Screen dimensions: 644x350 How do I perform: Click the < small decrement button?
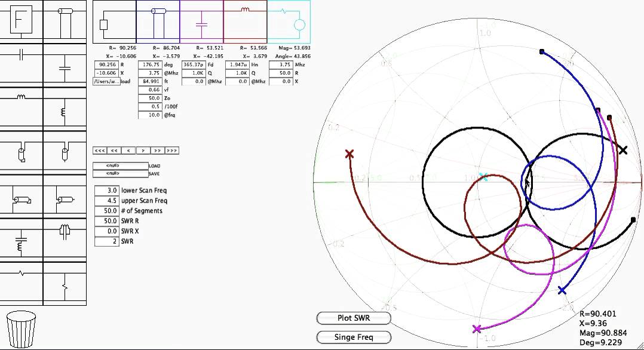click(x=128, y=151)
